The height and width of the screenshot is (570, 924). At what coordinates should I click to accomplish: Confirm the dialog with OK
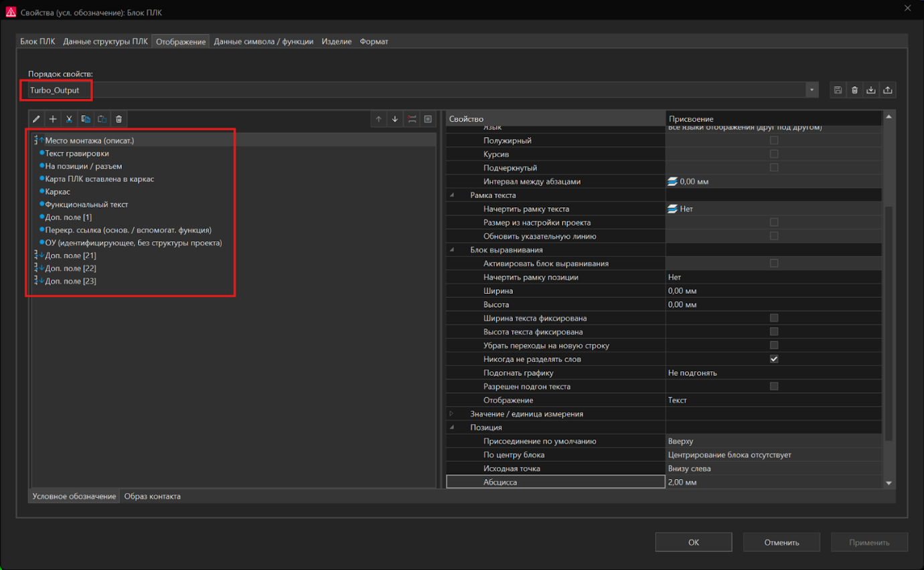[x=693, y=542]
